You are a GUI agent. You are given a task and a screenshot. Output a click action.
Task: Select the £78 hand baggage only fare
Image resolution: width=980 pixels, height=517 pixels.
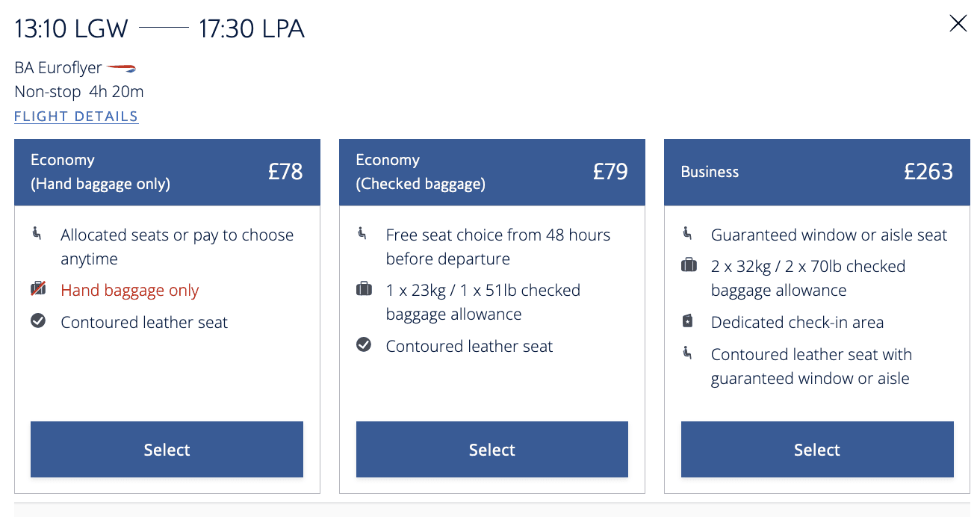(167, 449)
